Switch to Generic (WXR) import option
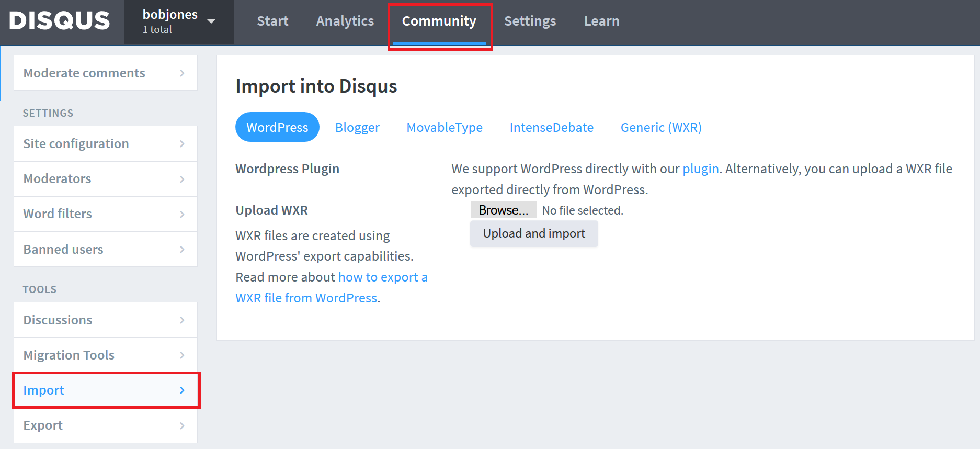This screenshot has width=980, height=449. pos(661,127)
